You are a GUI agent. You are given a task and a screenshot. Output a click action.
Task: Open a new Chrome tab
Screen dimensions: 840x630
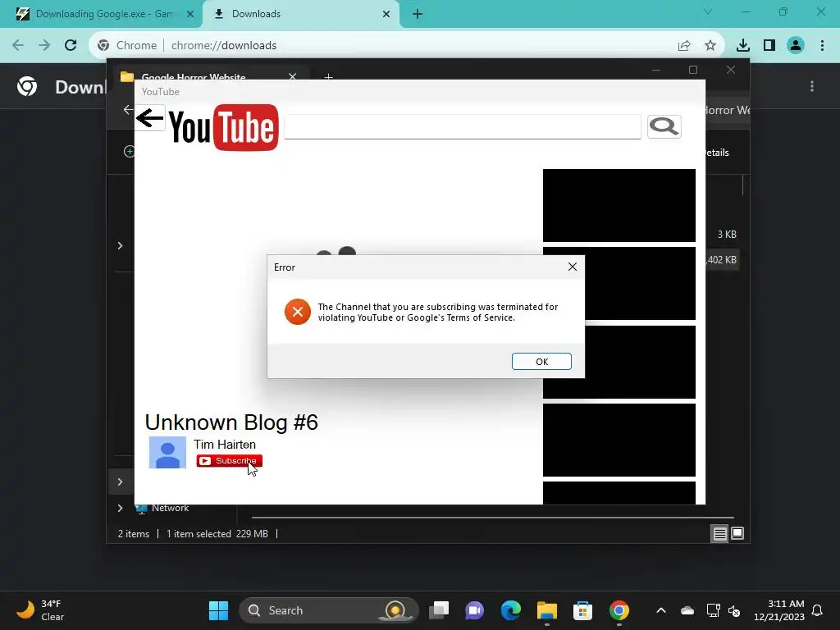coord(418,14)
